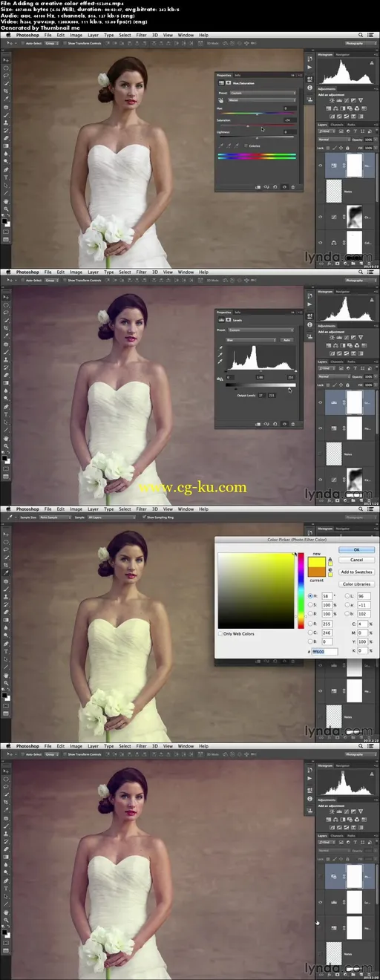Open Filter menu in the Levels screenshot
380x980 pixels.
[x=141, y=272]
